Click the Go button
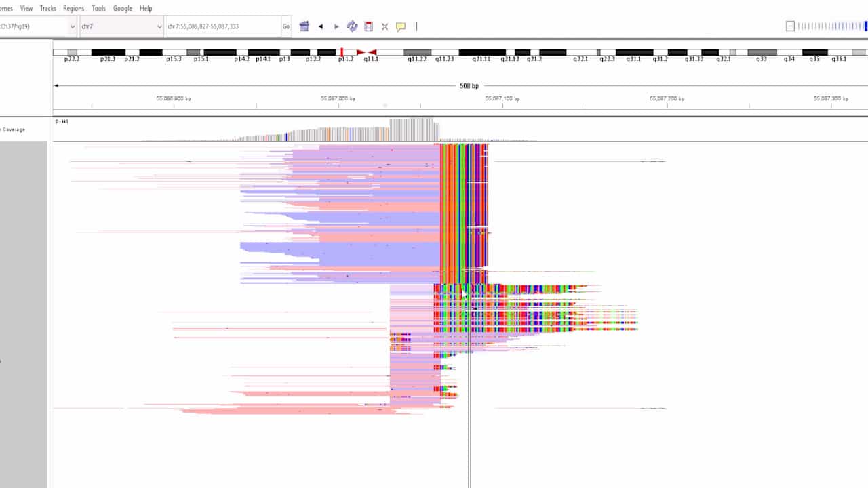 point(286,26)
